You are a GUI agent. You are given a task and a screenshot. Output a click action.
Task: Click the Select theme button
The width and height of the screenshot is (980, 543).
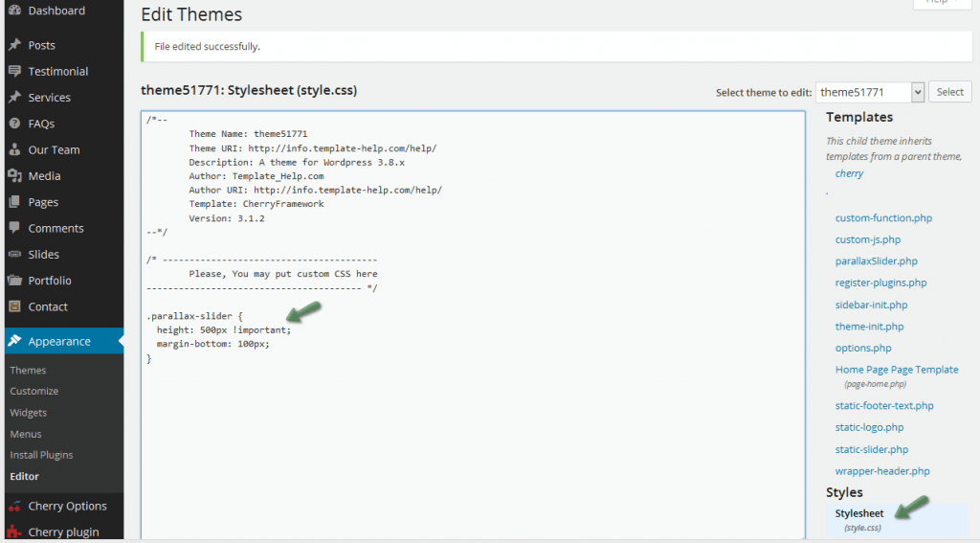point(950,92)
